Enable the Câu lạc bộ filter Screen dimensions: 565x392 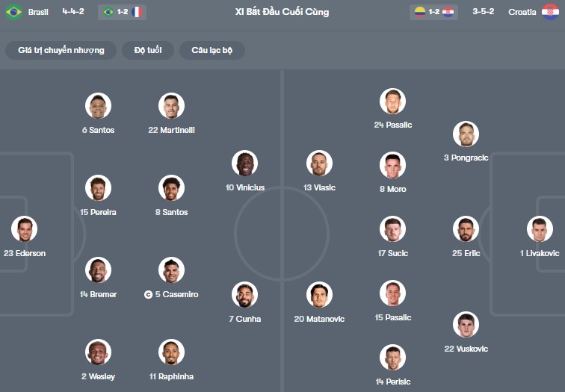pyautogui.click(x=212, y=50)
